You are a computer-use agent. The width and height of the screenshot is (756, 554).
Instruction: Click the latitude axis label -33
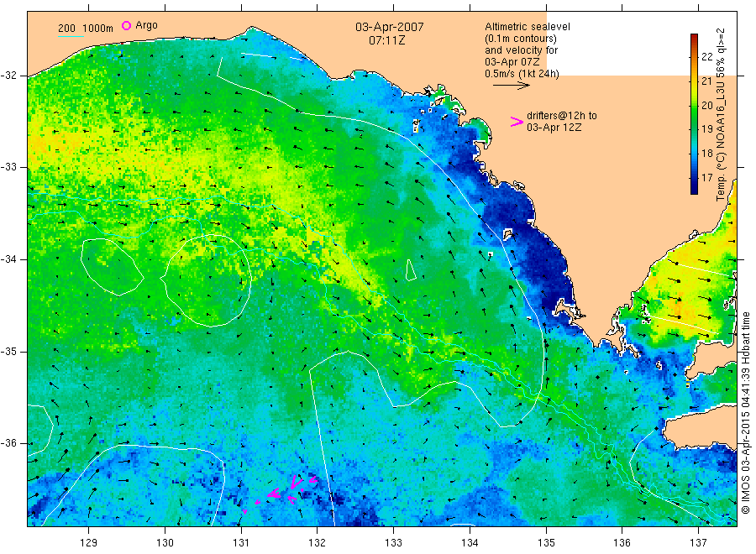coord(8,167)
